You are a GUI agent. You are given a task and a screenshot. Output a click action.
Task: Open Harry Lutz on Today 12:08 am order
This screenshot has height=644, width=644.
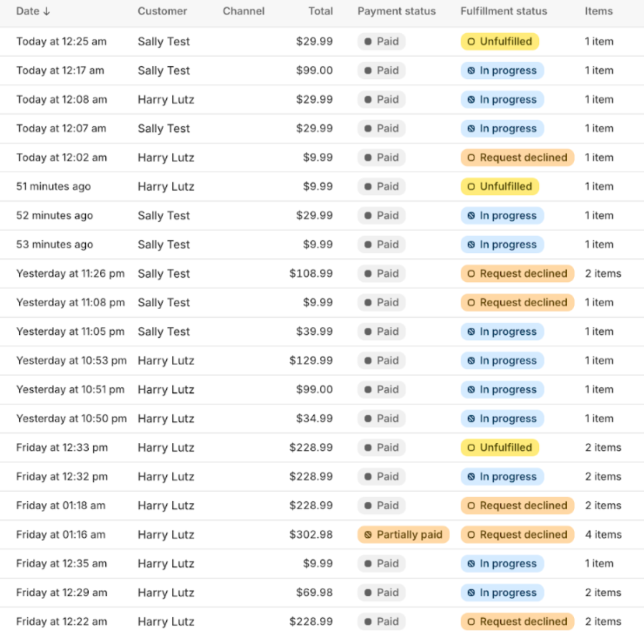[x=166, y=100]
